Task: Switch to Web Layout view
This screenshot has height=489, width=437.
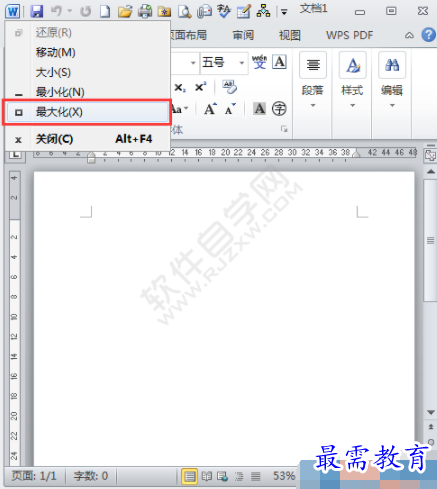Action: pos(222,476)
